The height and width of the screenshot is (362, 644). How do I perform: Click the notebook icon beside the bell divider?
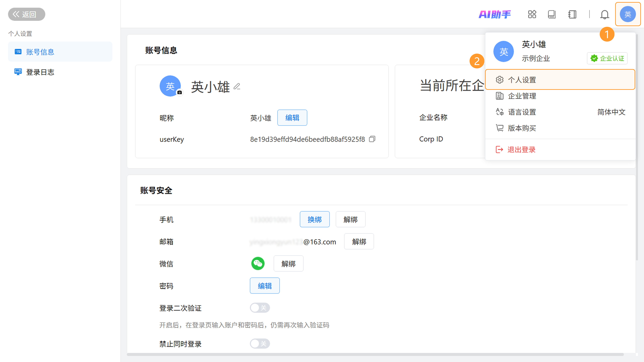click(x=572, y=14)
